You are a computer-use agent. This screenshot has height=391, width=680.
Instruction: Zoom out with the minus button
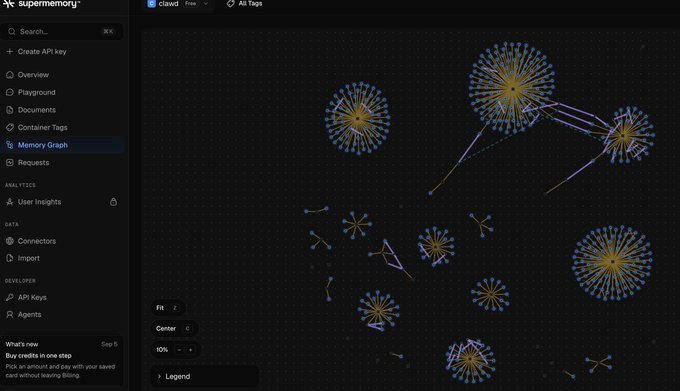[x=179, y=350]
